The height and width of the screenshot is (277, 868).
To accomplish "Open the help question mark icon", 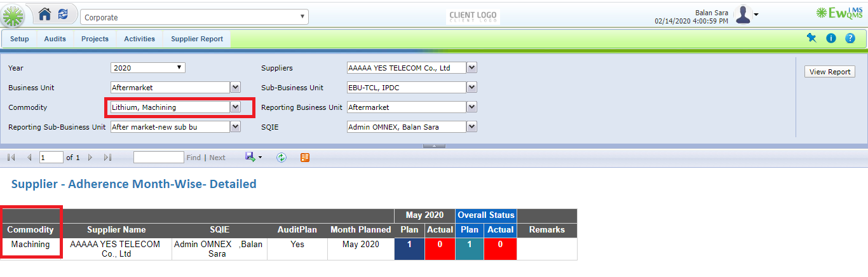I will point(850,38).
